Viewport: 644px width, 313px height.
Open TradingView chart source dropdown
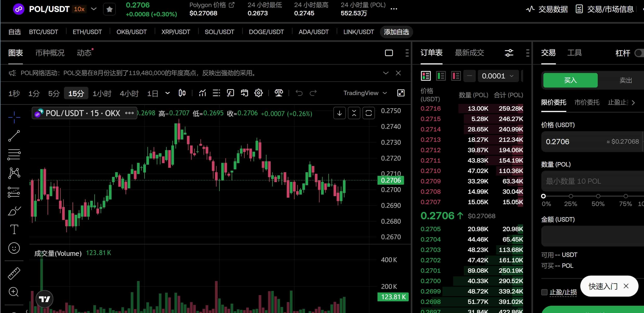(x=365, y=93)
